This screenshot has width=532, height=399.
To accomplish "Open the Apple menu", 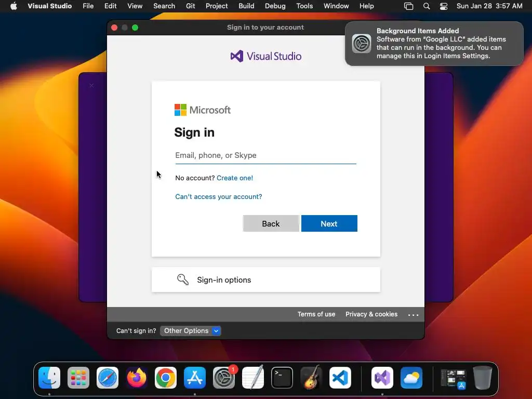I will 14,6.
